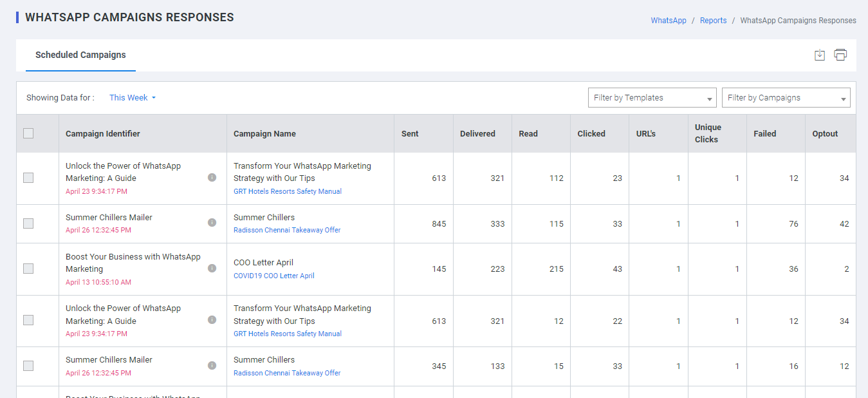868x398 pixels.
Task: Click the clicked value 22
Action: [618, 321]
